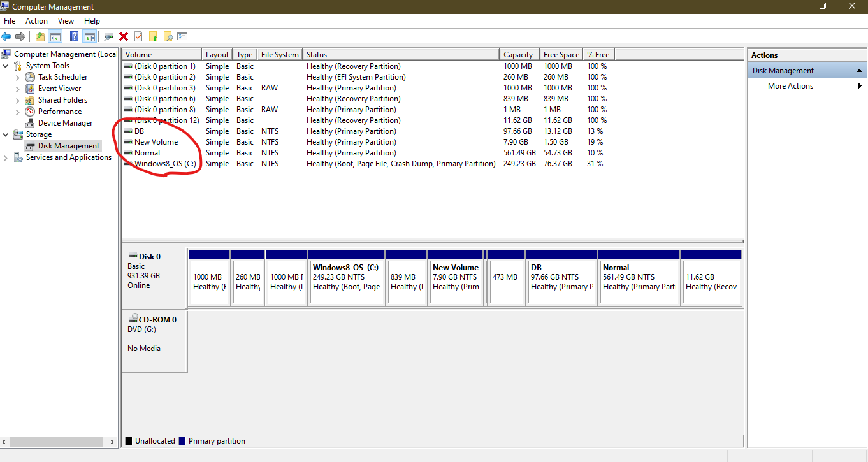Collapse the Disk Management actions section arrow

pos(859,71)
